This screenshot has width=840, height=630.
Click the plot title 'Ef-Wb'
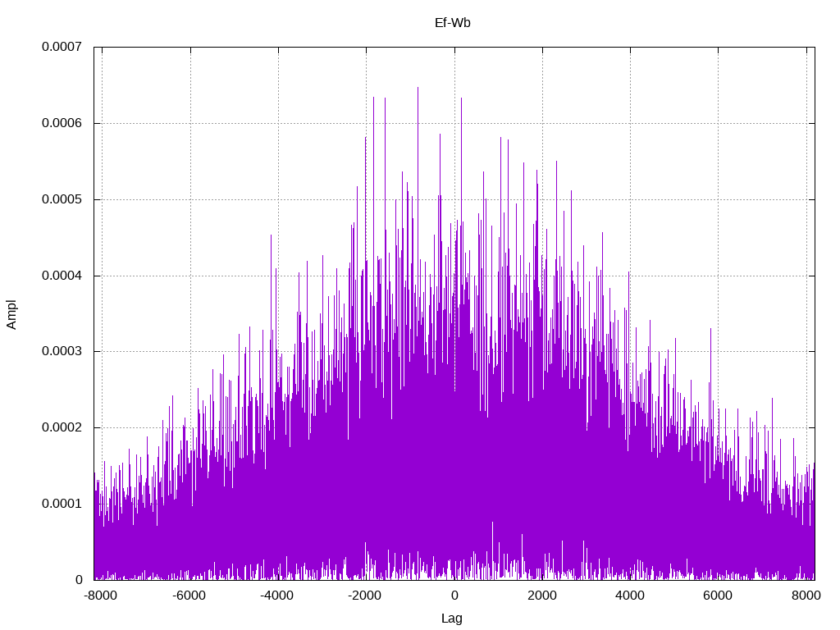pos(453,22)
